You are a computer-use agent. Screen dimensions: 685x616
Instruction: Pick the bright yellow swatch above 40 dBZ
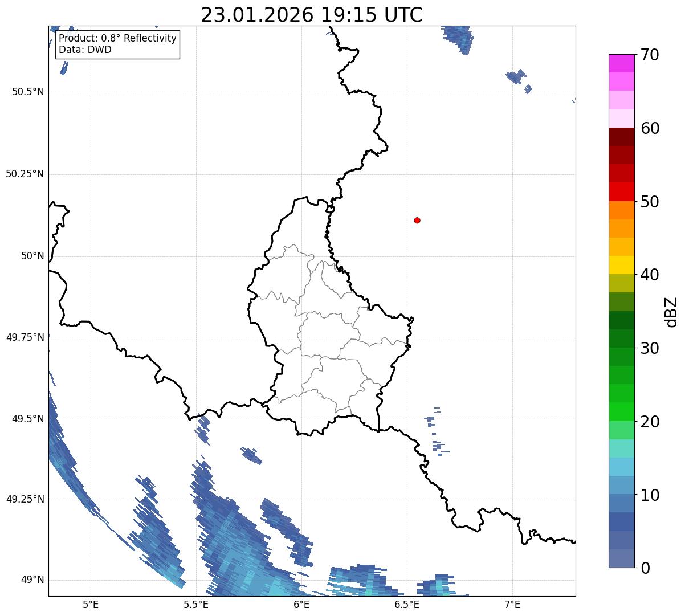click(622, 265)
